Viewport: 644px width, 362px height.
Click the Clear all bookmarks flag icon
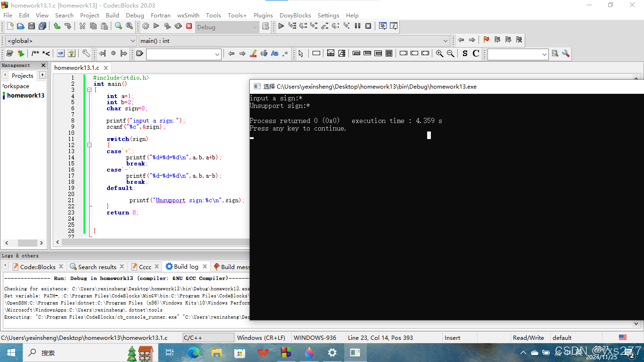[519, 40]
